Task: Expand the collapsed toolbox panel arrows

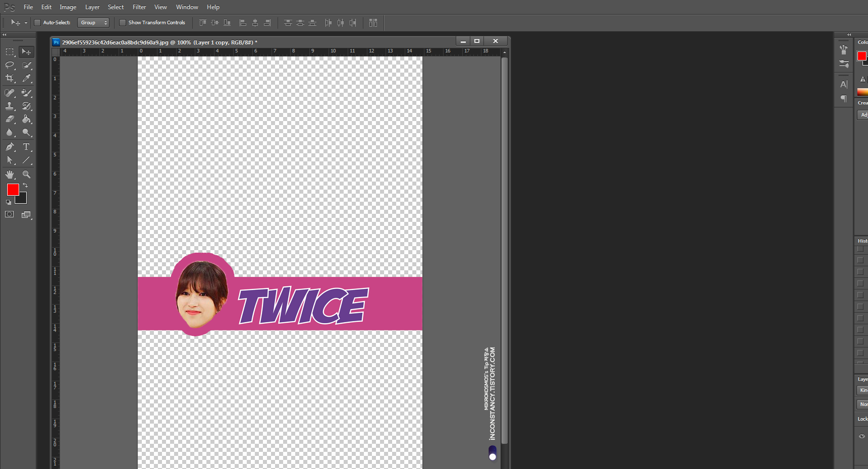Action: click(5, 35)
